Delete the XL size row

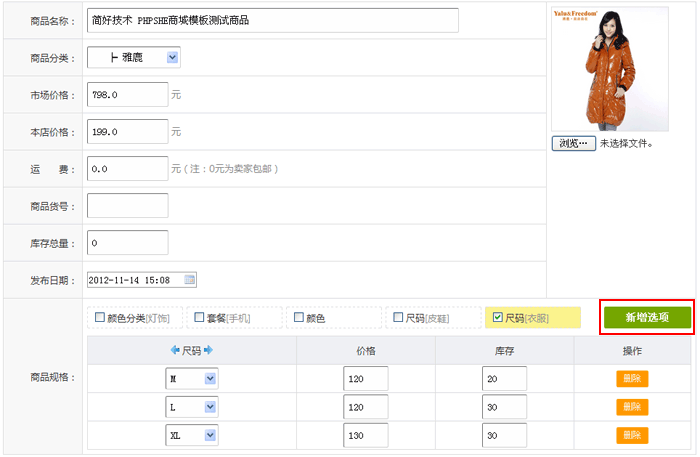point(631,436)
